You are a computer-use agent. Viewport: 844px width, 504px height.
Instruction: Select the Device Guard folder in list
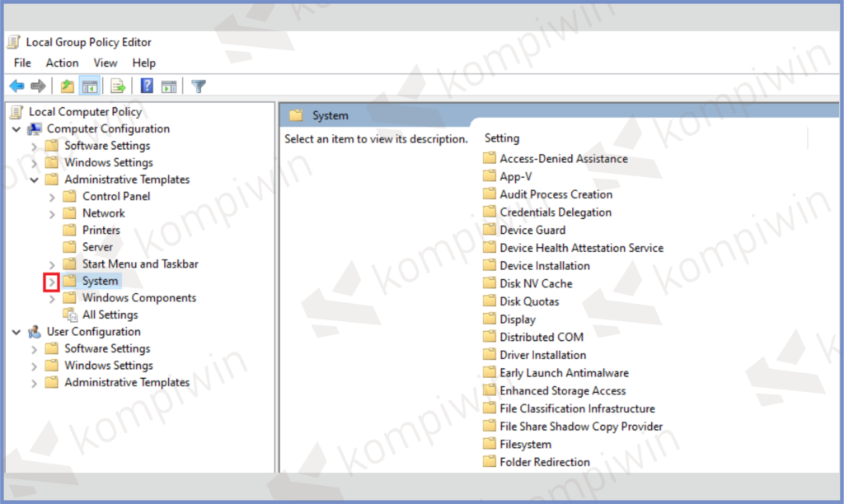coord(532,230)
